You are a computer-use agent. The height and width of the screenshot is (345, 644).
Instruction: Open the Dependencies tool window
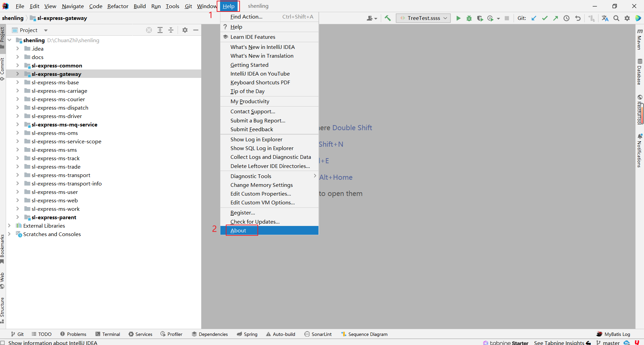[210, 334]
